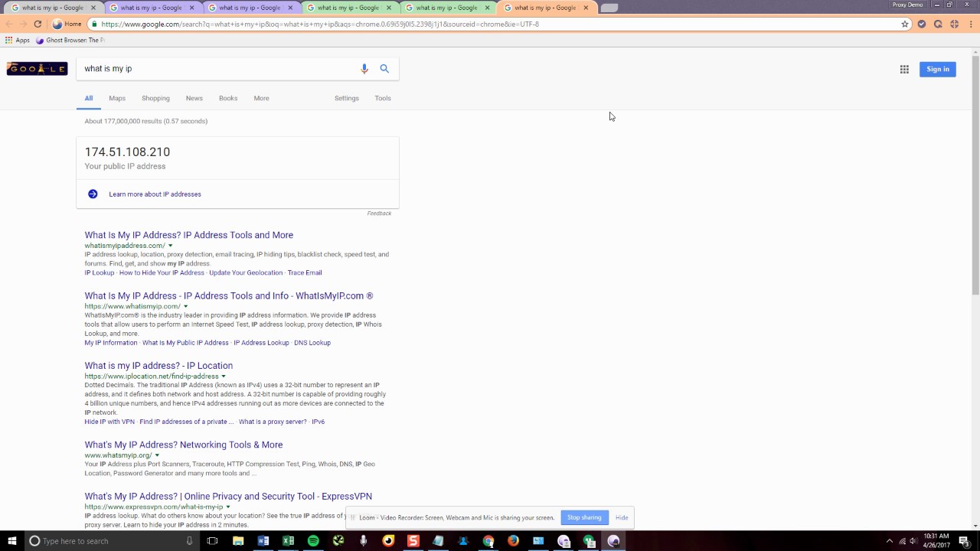
Task: Expand the More search categories menu
Action: pos(261,98)
